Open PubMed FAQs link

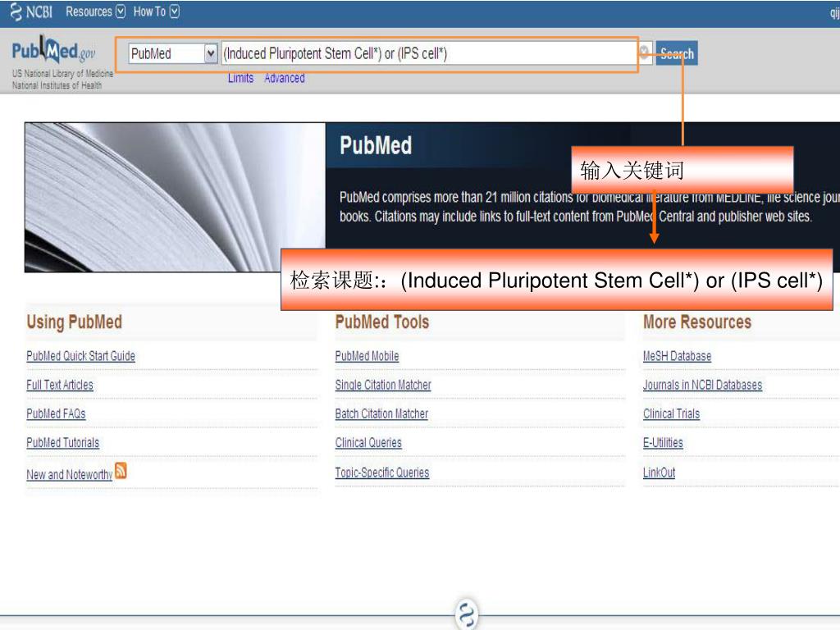(57, 414)
